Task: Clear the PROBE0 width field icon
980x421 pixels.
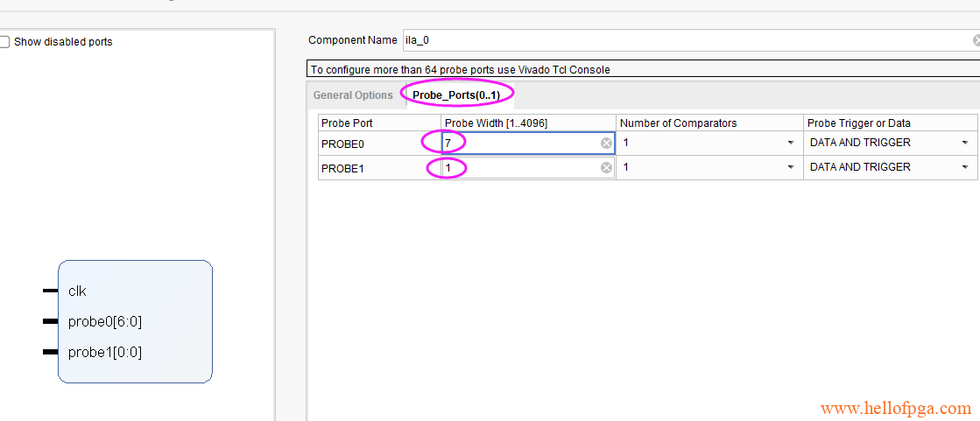Action: point(606,143)
